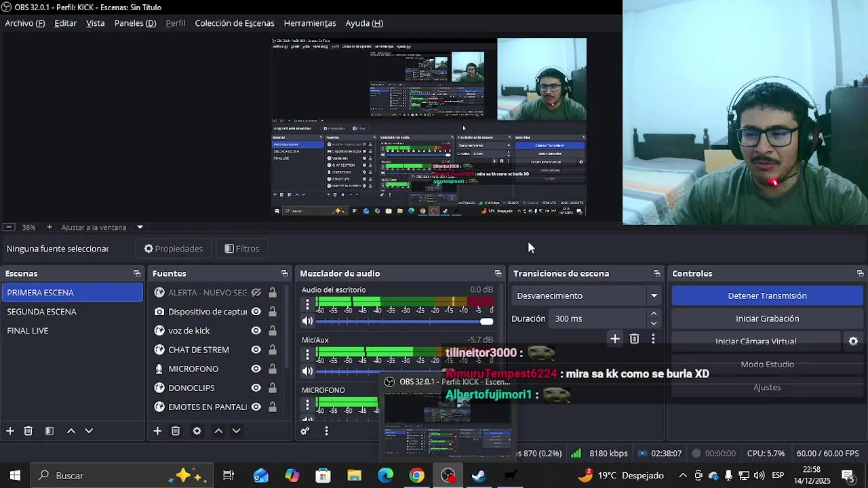Open the Ayuda menu
The image size is (868, 488).
pyautogui.click(x=364, y=23)
